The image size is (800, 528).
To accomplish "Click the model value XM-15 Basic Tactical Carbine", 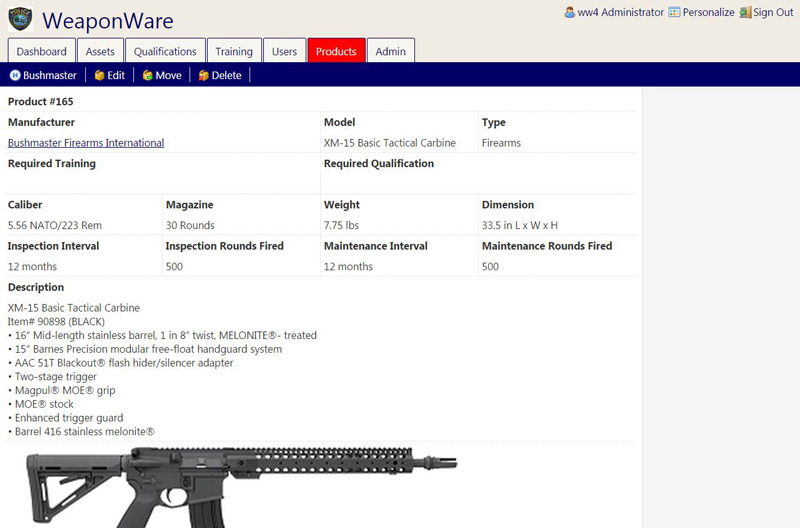I will click(389, 143).
